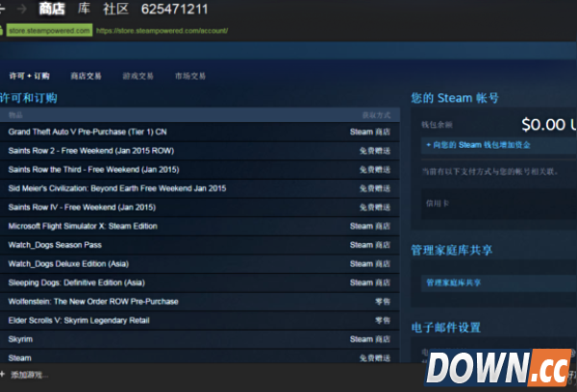Select the plain Skyrim license row
Image resolution: width=577 pixels, height=392 pixels.
pos(199,339)
